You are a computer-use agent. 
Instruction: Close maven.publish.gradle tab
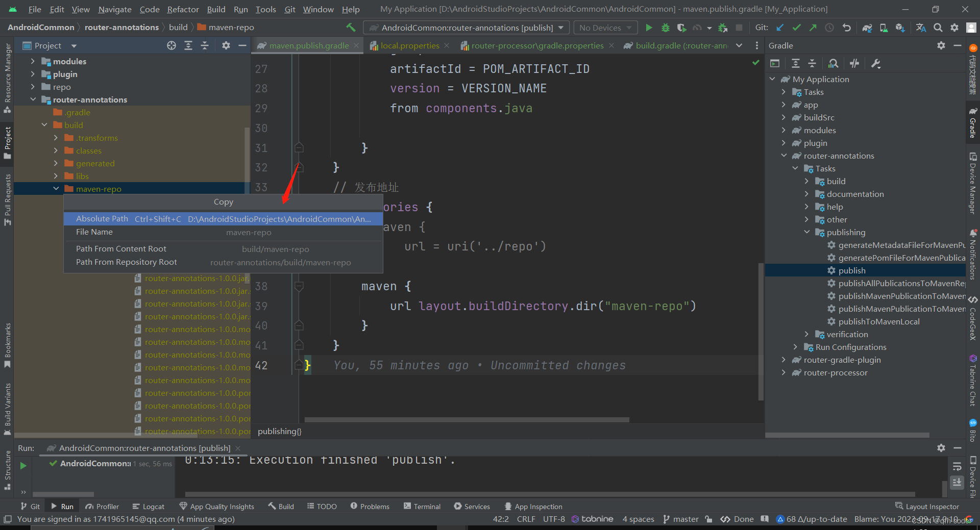[356, 45]
